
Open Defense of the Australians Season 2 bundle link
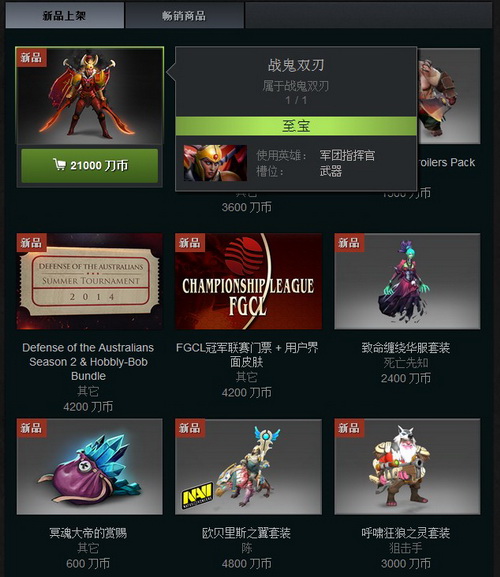pyautogui.click(x=88, y=362)
